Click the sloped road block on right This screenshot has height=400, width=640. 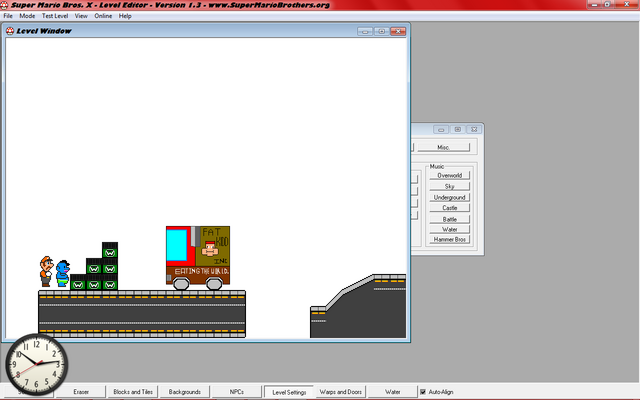tap(358, 306)
